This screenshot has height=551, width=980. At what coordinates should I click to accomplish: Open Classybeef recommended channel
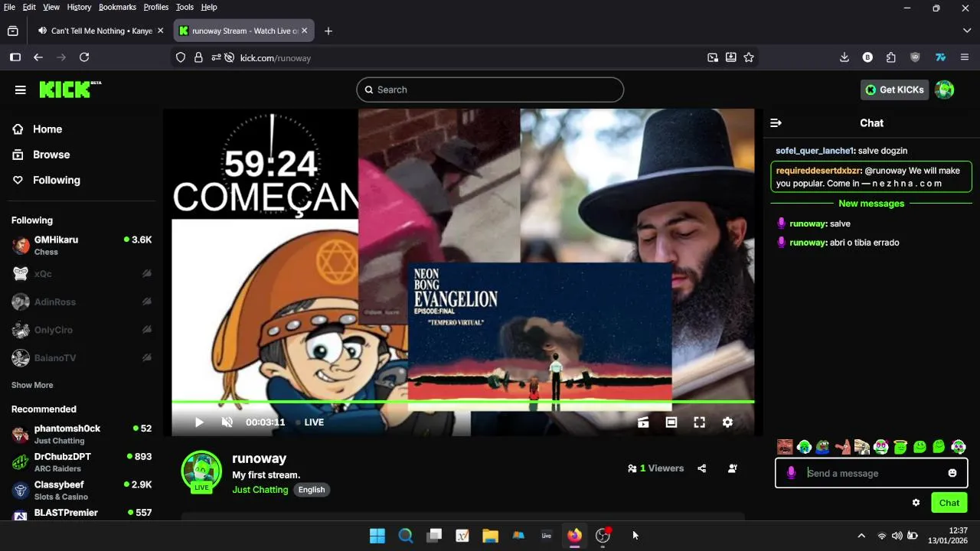(x=82, y=491)
